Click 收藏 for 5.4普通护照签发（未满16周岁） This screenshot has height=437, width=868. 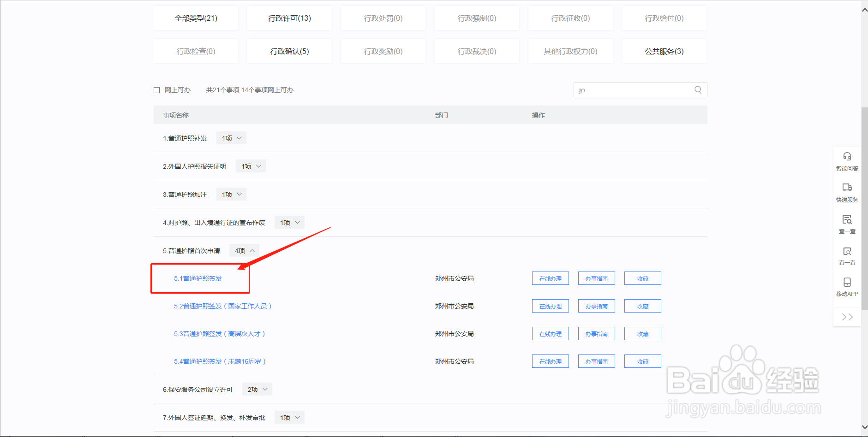(642, 361)
